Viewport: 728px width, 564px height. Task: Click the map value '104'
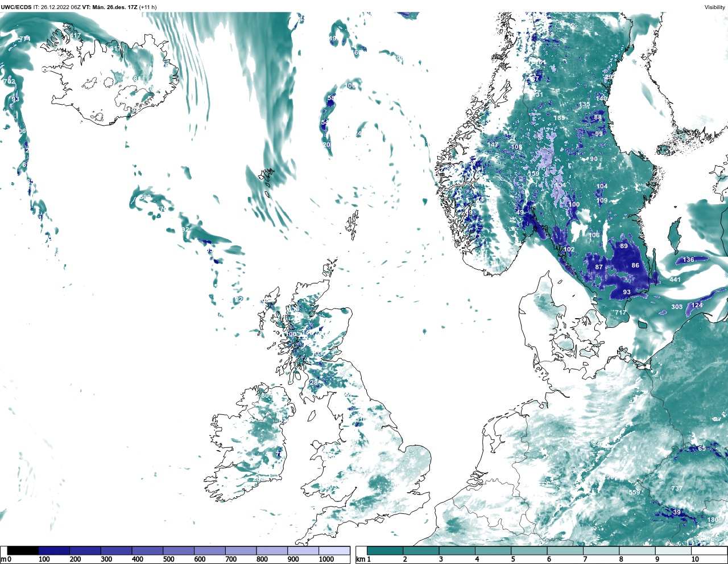602,186
